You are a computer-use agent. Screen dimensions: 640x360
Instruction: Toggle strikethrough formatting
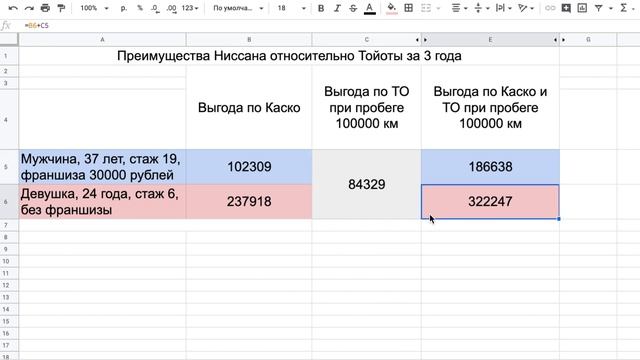(353, 8)
